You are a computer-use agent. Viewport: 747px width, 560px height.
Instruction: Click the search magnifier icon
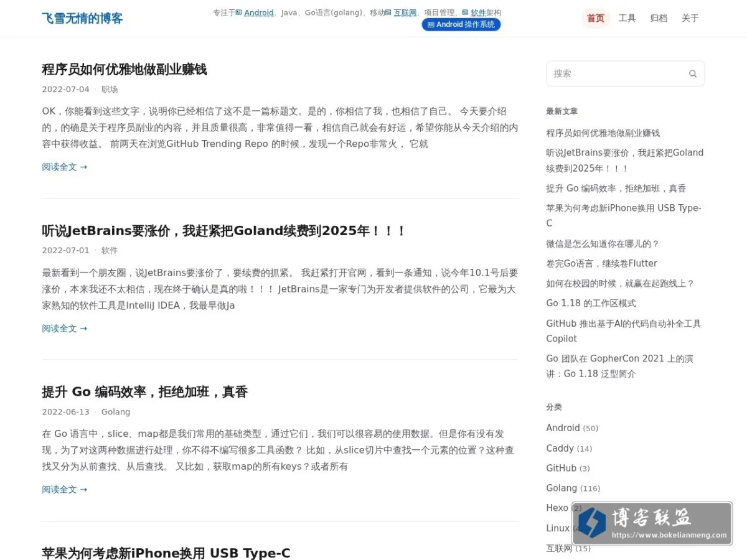coord(692,73)
